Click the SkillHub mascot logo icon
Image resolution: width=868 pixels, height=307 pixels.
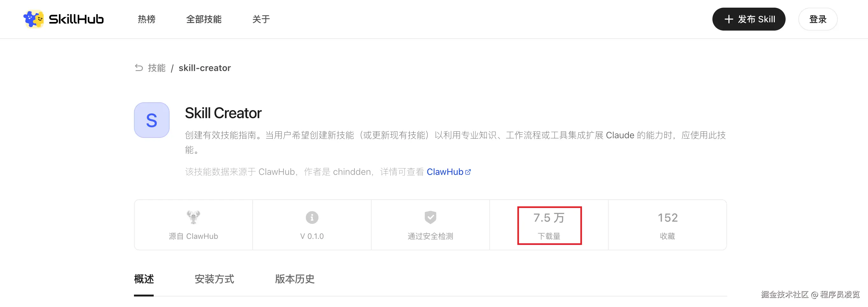coord(33,19)
